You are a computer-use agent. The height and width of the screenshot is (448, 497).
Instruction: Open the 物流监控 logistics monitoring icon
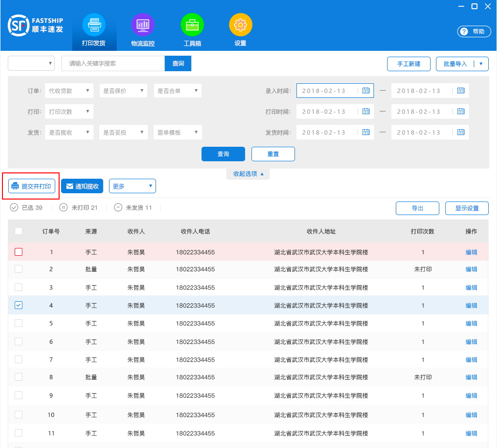[143, 30]
